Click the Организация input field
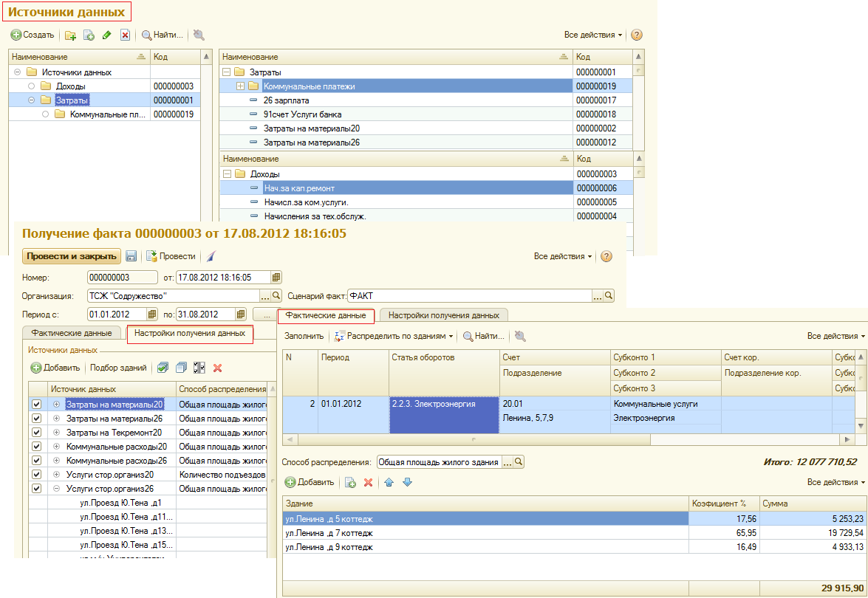The width and height of the screenshot is (868, 598). [174, 296]
